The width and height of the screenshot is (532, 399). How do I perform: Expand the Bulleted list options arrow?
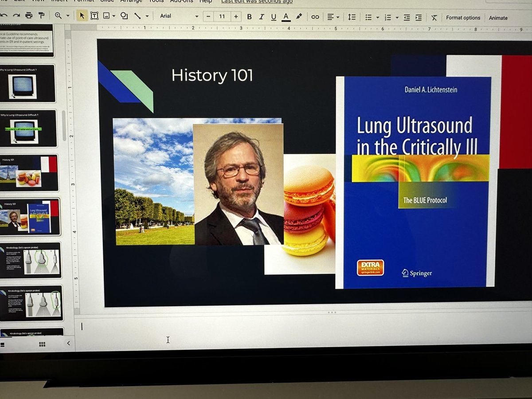[377, 18]
